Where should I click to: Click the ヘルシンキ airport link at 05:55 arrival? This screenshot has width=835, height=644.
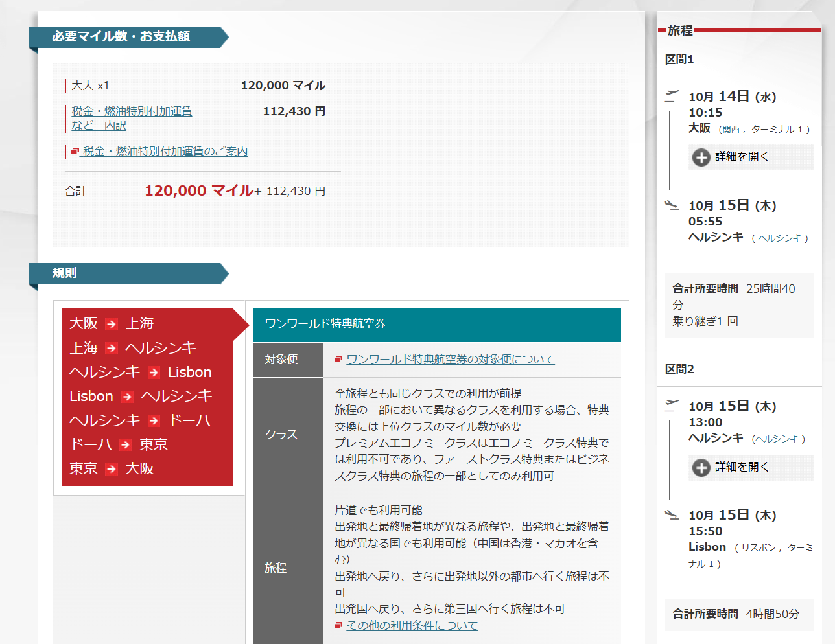tap(780, 238)
